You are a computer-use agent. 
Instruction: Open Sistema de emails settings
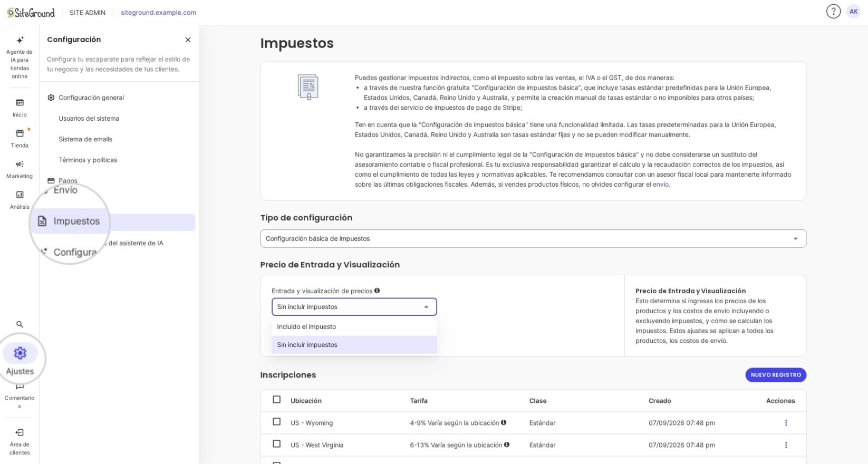85,139
